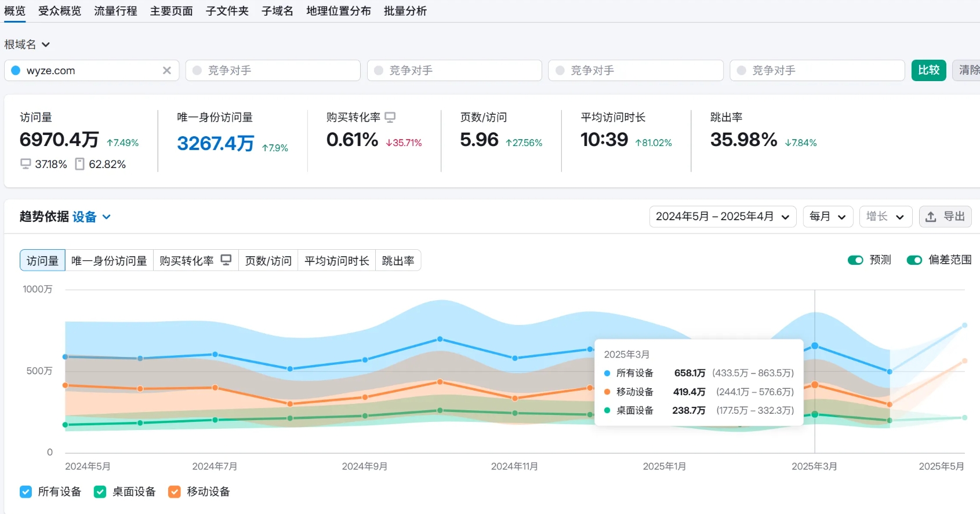Uncheck the 桌面设备 legend checkbox
The width and height of the screenshot is (980, 514).
point(100,492)
